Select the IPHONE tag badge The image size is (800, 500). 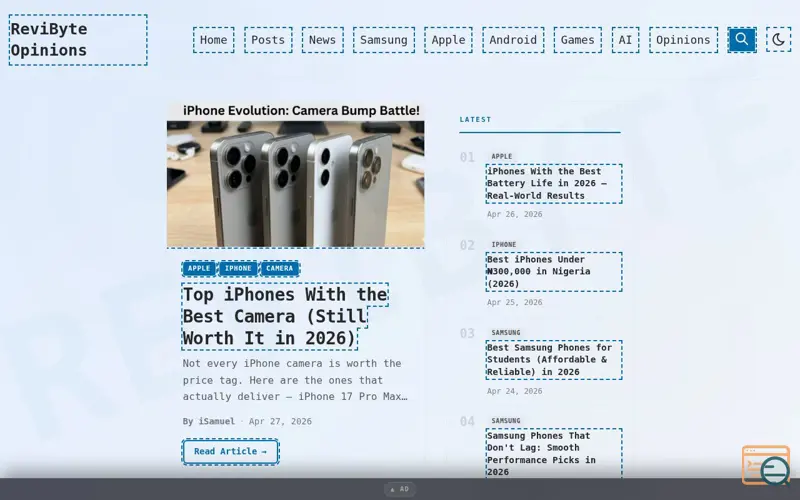(238, 268)
